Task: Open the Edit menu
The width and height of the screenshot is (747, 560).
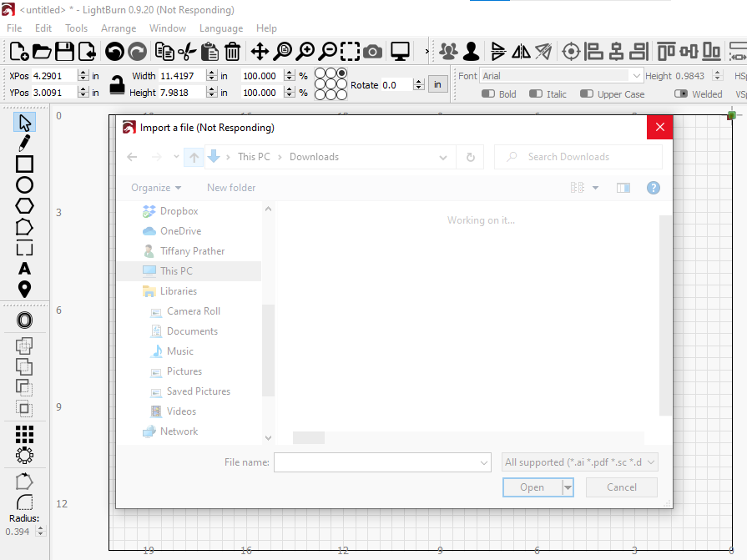Action: [x=43, y=28]
